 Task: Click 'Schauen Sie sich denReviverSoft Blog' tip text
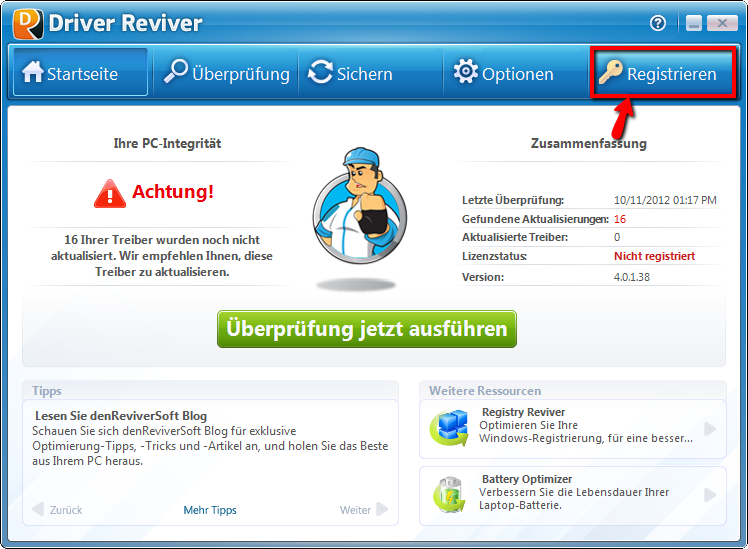[210, 446]
